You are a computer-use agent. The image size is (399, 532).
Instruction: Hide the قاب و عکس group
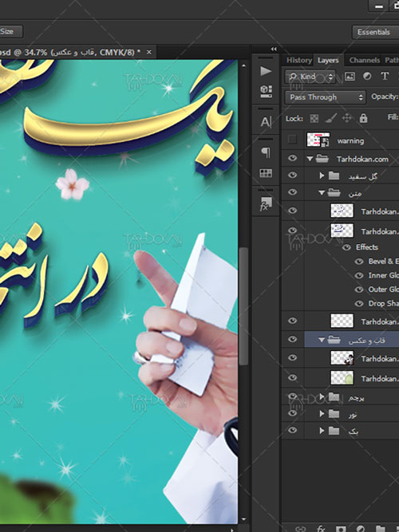[x=292, y=339]
